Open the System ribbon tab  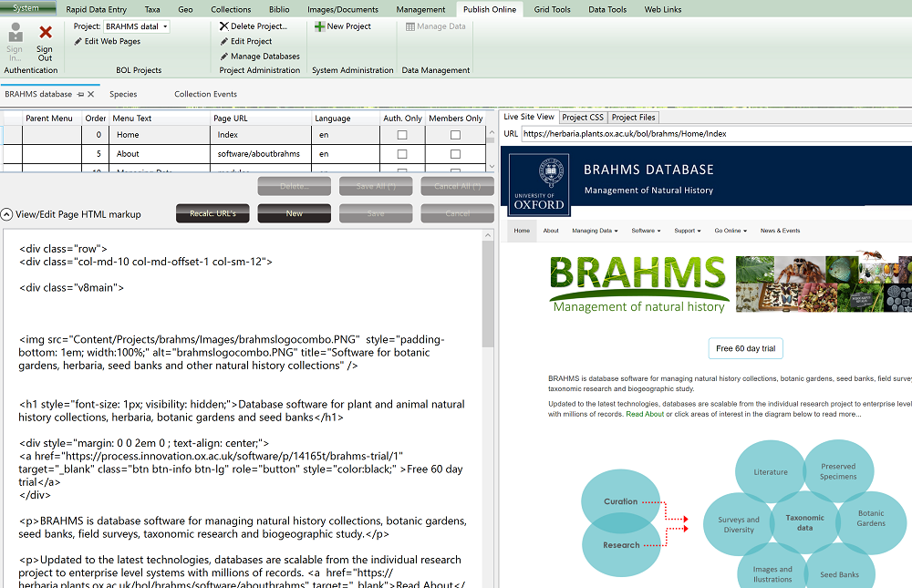27,8
